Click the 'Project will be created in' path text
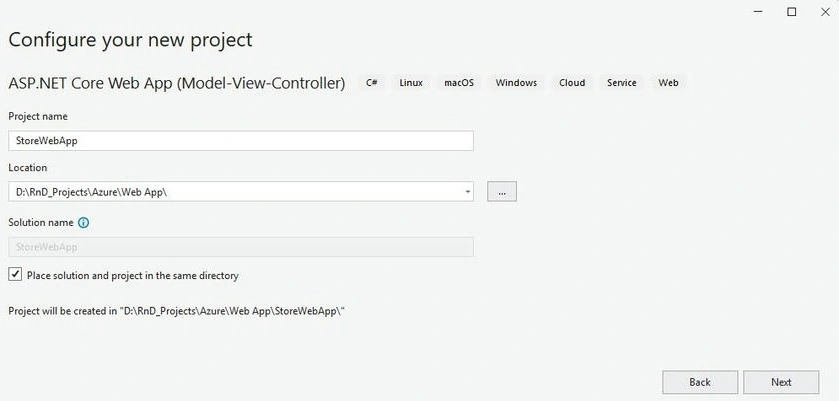839x401 pixels. (176, 311)
